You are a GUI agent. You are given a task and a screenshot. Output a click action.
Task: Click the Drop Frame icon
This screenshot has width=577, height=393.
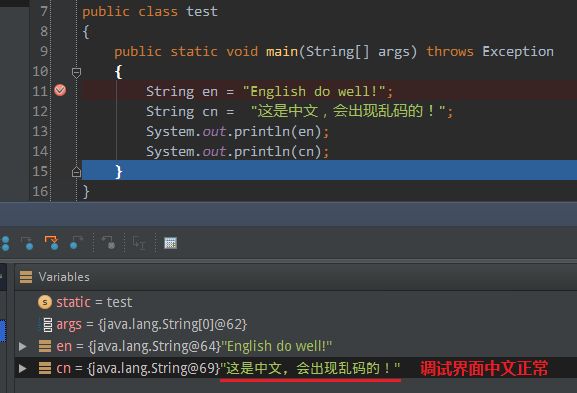pos(109,243)
